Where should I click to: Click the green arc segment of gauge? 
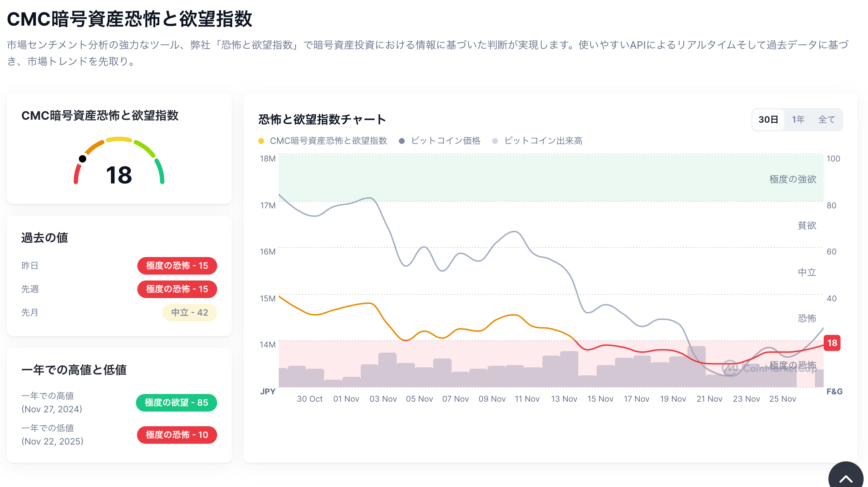pos(160,171)
